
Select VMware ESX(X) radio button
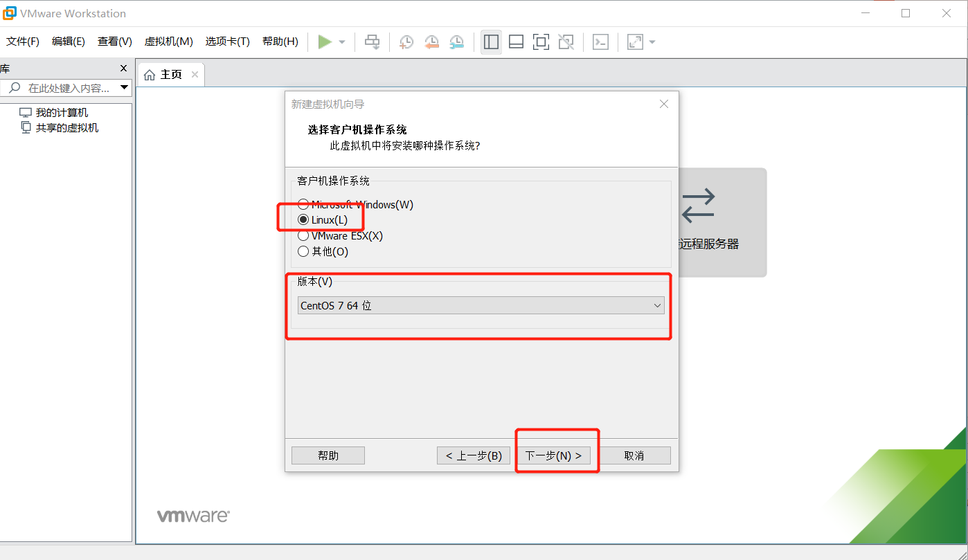[303, 236]
